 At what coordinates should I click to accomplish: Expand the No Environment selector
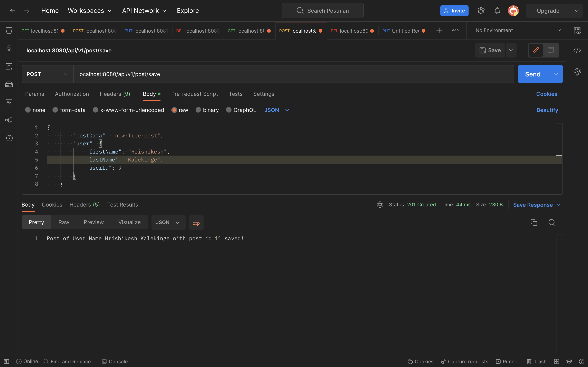518,30
